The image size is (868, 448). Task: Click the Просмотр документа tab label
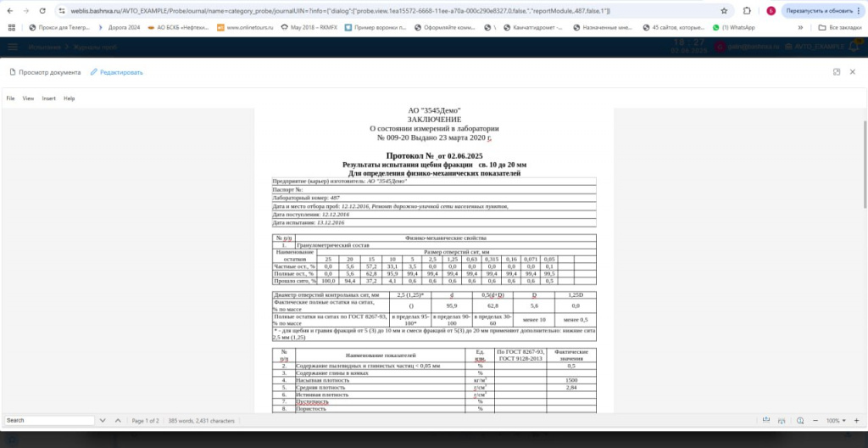tap(46, 72)
